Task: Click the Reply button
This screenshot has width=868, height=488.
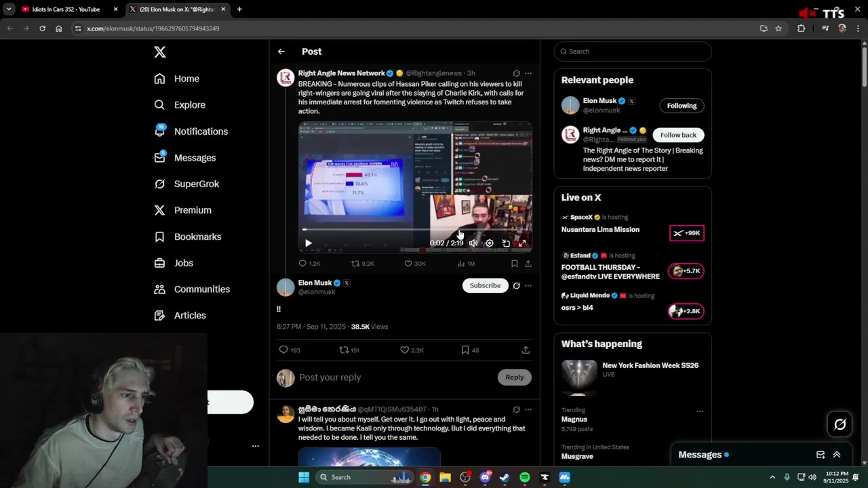Action: 515,378
